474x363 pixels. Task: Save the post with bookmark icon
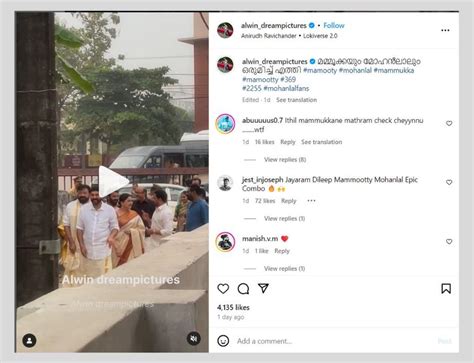pyautogui.click(x=446, y=289)
